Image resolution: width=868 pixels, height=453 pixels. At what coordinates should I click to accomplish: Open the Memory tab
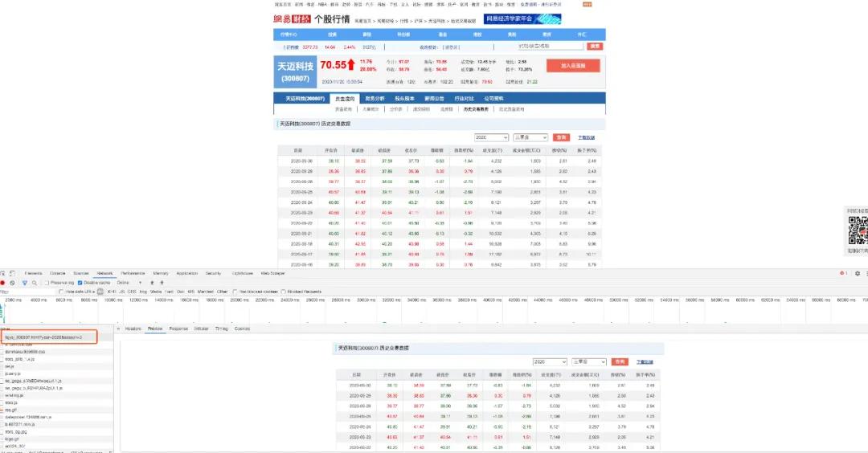[161, 273]
